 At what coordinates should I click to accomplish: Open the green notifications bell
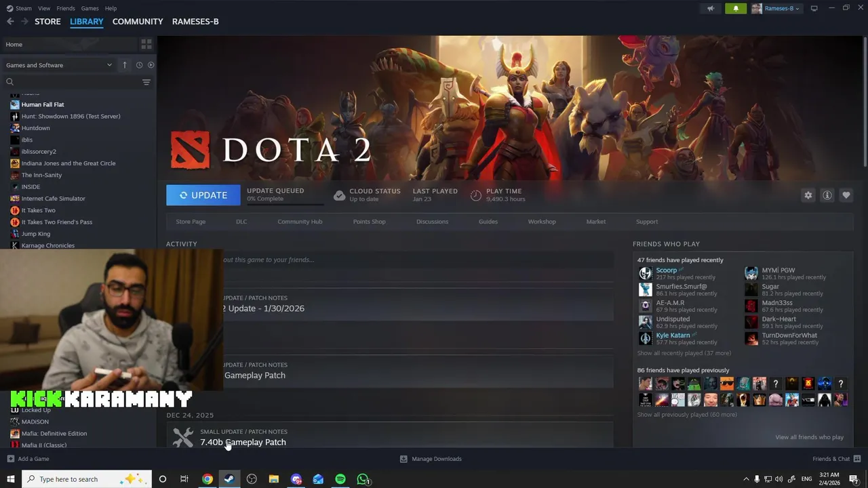[x=736, y=8]
